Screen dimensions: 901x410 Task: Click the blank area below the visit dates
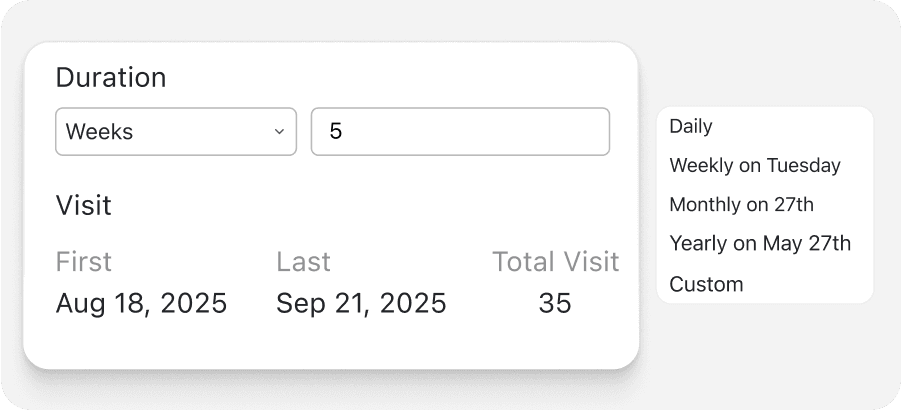330,343
